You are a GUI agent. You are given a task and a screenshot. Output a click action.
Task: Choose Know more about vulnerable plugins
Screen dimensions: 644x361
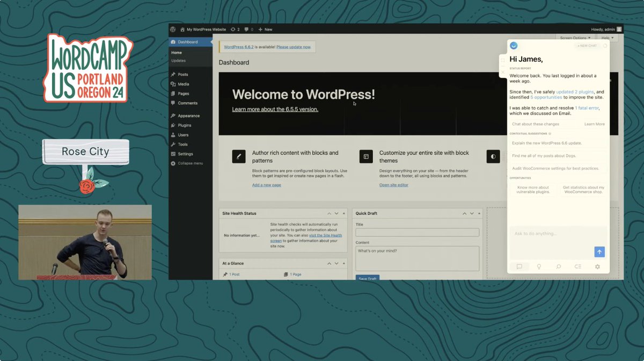[x=533, y=190]
